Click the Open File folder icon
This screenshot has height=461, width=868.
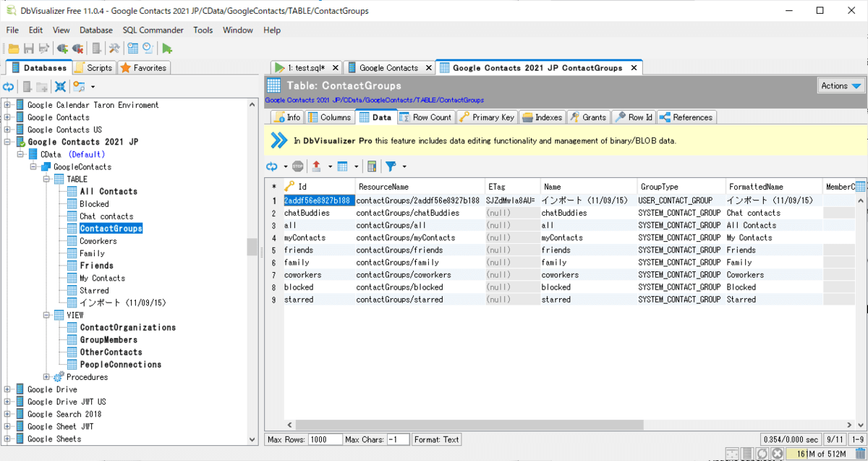[13, 48]
